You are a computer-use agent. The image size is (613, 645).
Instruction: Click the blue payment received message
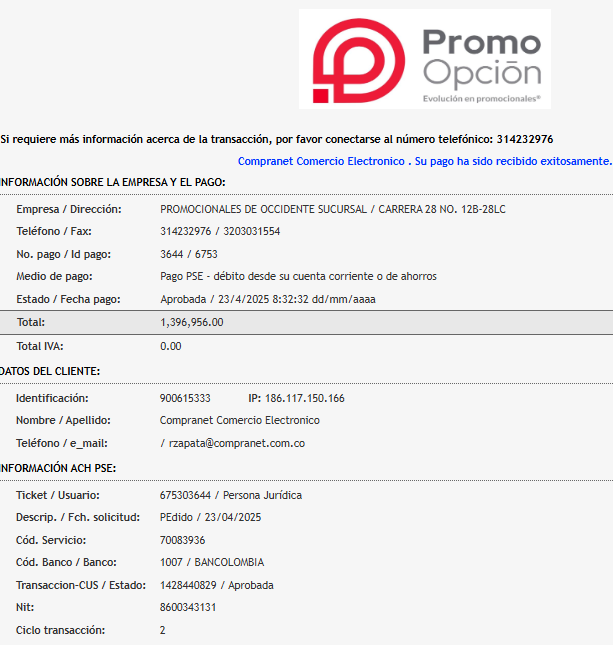(x=425, y=161)
